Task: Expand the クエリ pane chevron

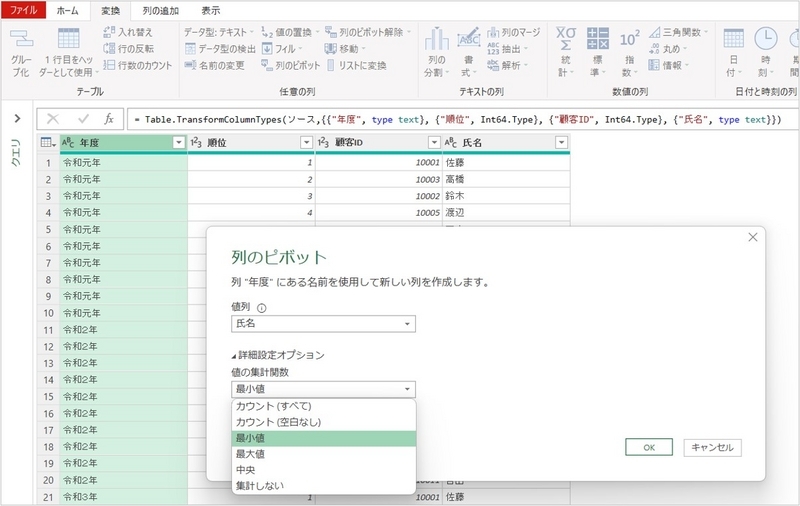Action: tap(17, 118)
